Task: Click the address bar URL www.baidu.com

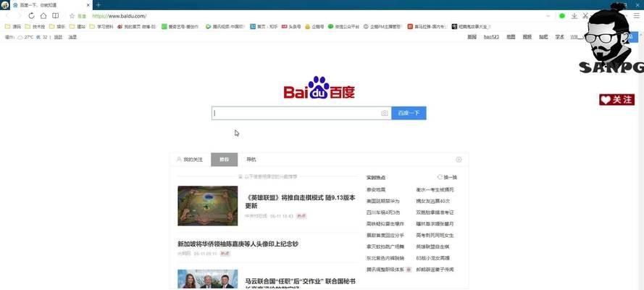Action: click(x=119, y=16)
